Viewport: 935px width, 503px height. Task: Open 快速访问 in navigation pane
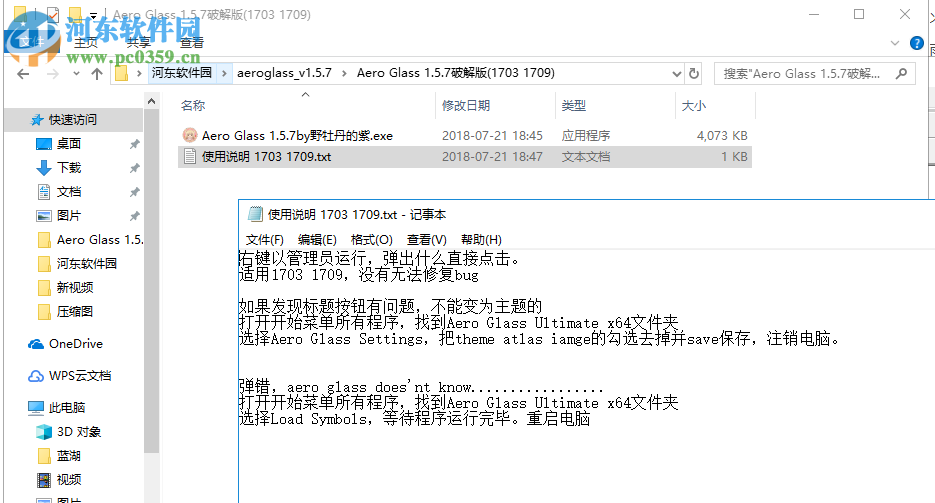(73, 120)
